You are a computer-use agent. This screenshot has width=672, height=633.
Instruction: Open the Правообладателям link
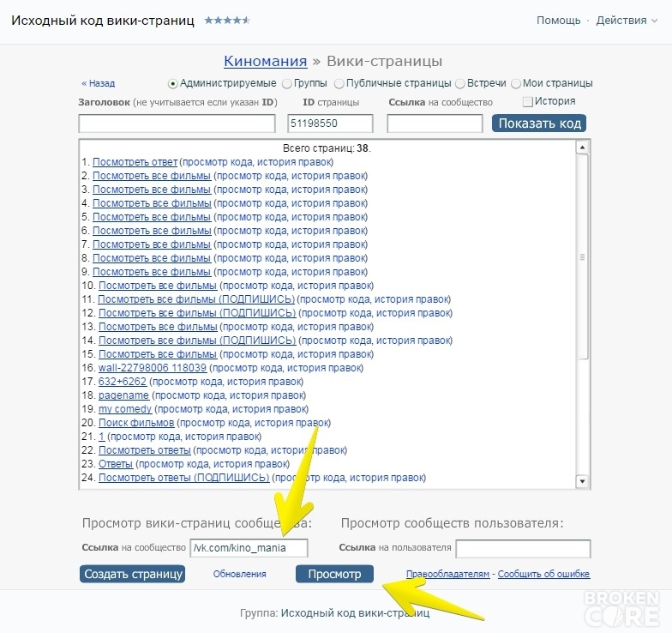[x=447, y=574]
